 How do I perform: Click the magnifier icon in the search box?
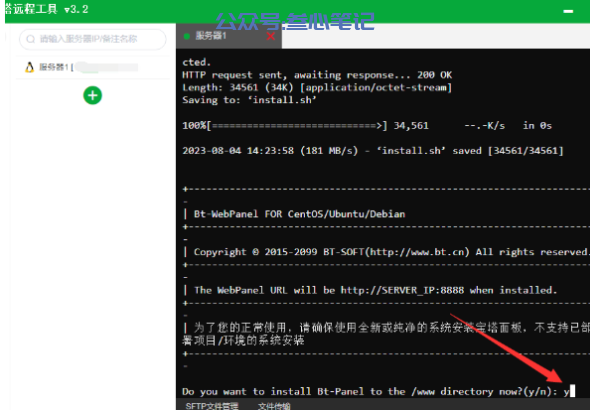[30, 39]
